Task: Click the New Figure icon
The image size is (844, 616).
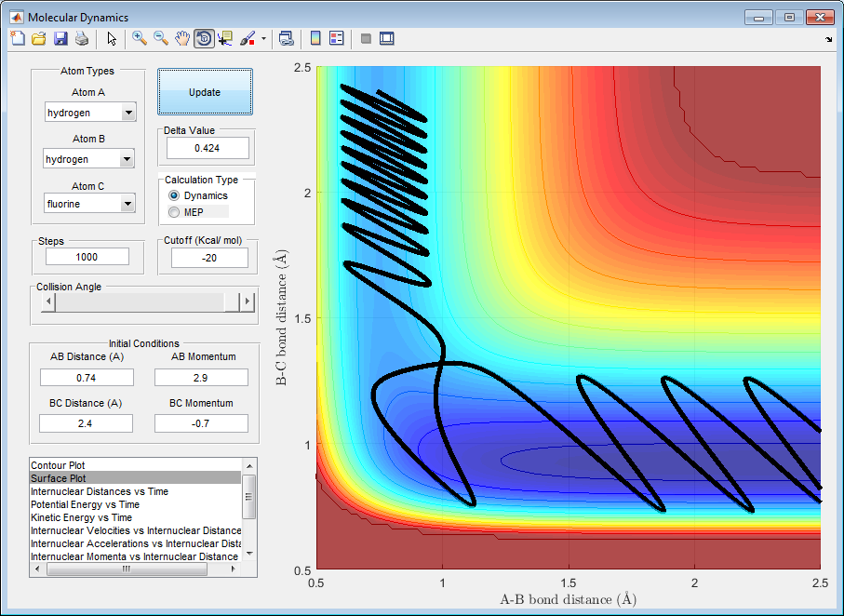Action: pos(18,38)
